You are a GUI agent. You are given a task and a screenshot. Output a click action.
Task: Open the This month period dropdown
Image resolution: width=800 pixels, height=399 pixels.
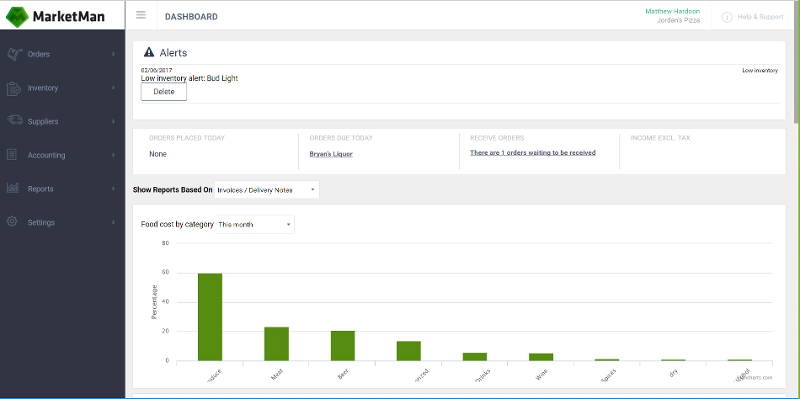[x=255, y=225]
